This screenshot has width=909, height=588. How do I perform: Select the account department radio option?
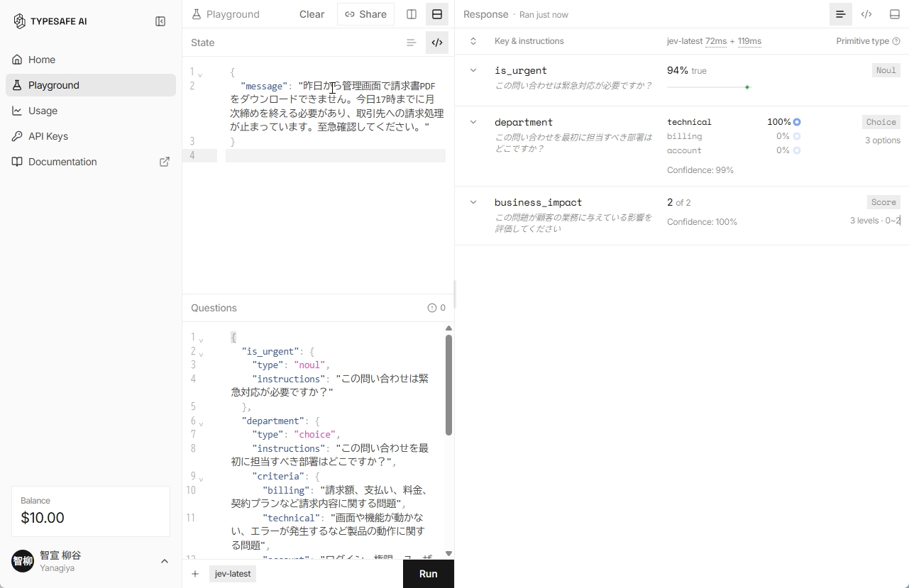797,150
